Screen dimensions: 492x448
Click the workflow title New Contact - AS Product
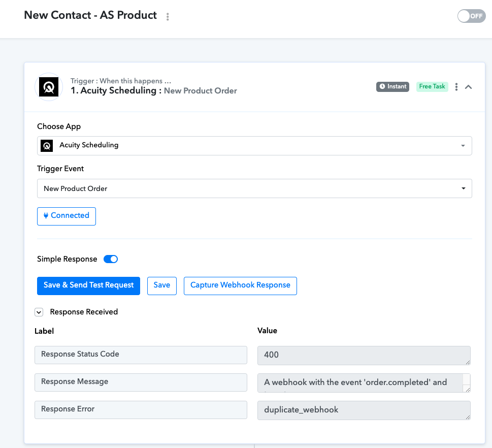pyautogui.click(x=90, y=15)
